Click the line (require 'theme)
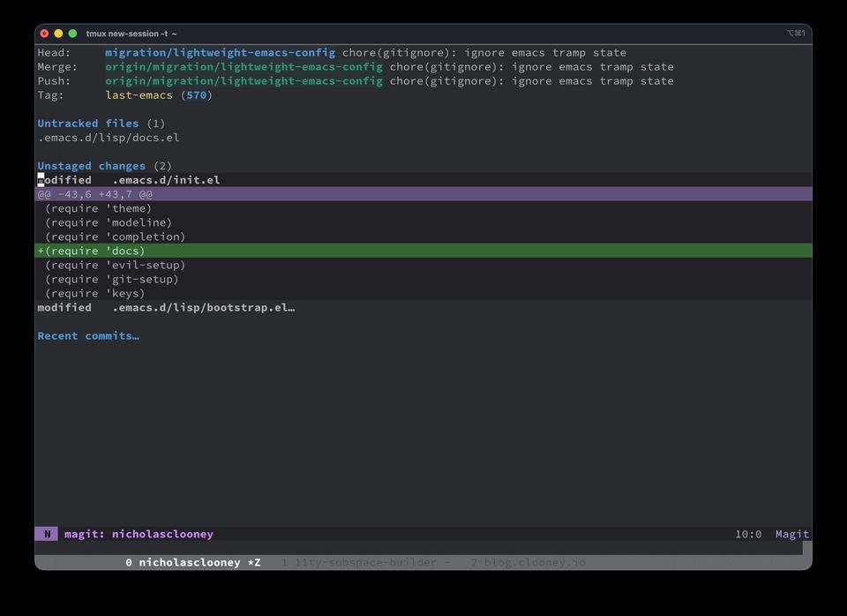847x616 pixels. (98, 208)
